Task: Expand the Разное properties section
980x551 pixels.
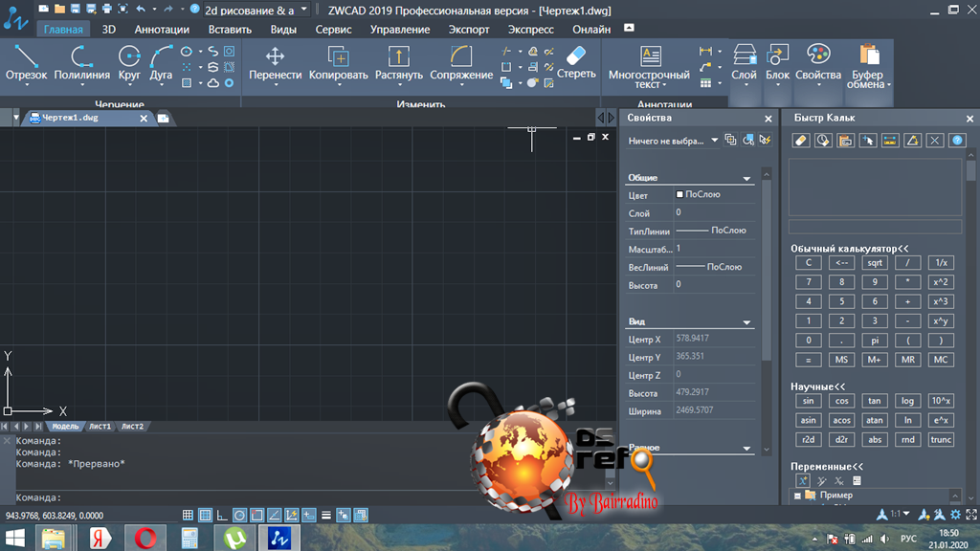Action: point(746,448)
